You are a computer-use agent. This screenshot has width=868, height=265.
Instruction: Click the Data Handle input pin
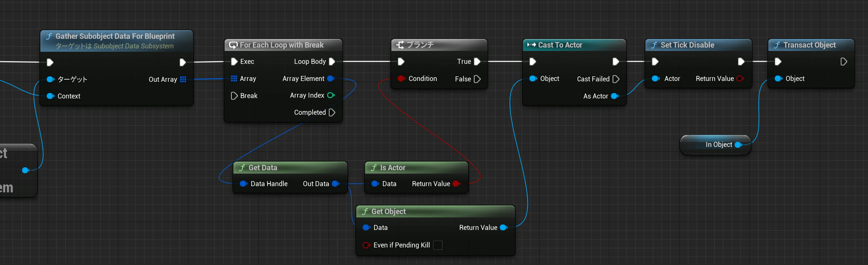click(244, 184)
